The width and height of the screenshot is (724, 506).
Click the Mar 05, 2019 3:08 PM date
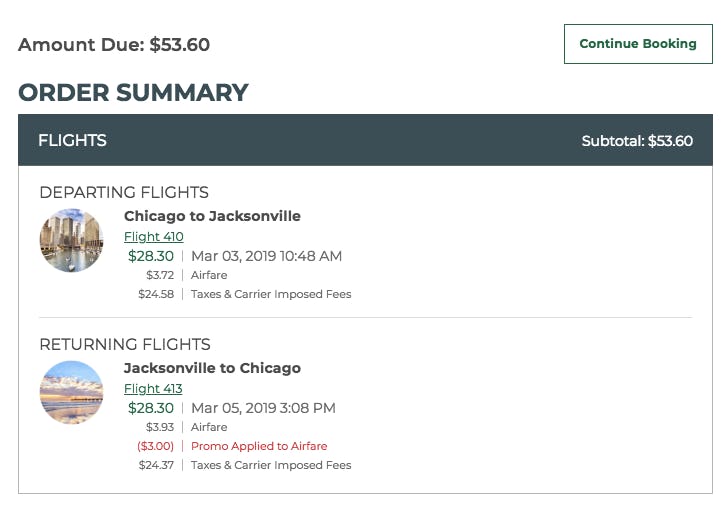tap(263, 408)
